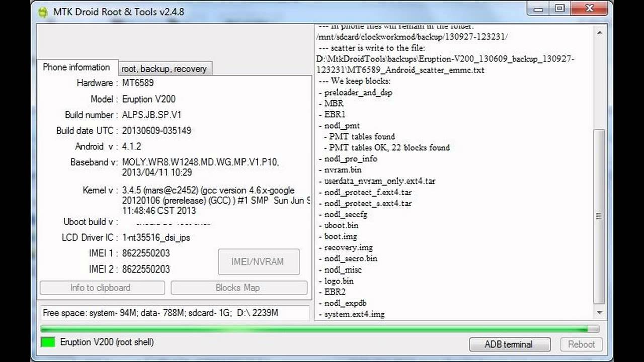Click the log panel scrollbar thumb
This screenshot has height=362, width=644.
(599, 216)
